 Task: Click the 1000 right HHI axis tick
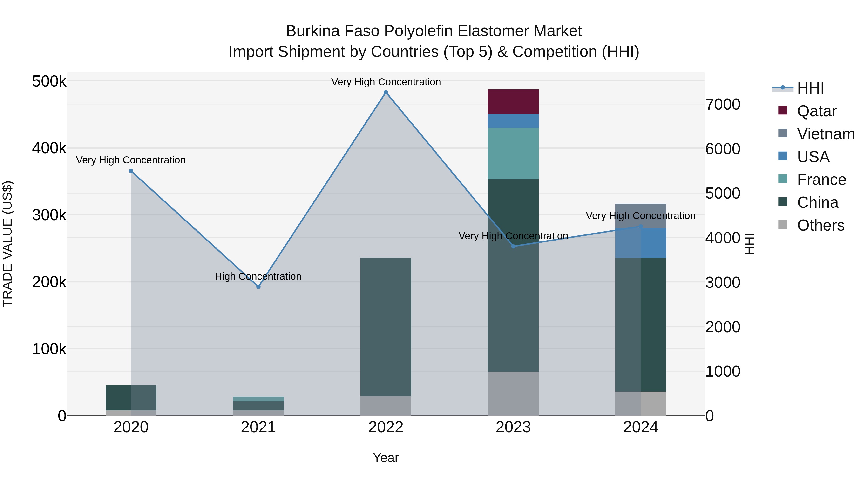click(723, 371)
